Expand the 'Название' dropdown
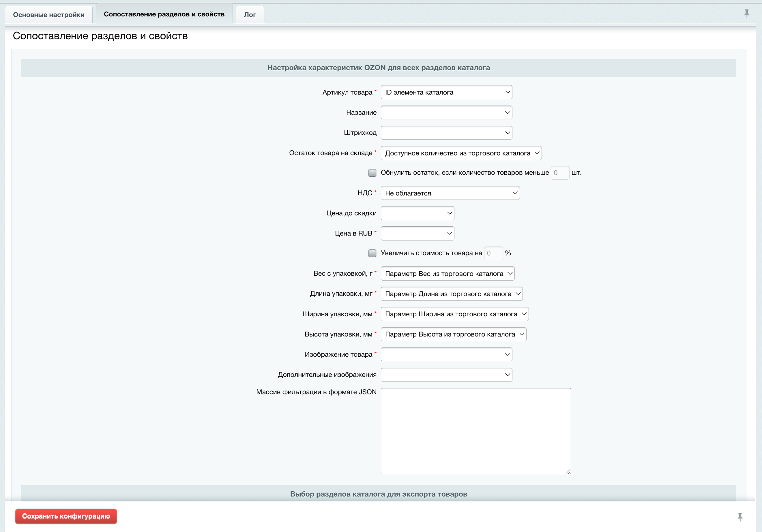This screenshot has width=762, height=532. tap(446, 112)
